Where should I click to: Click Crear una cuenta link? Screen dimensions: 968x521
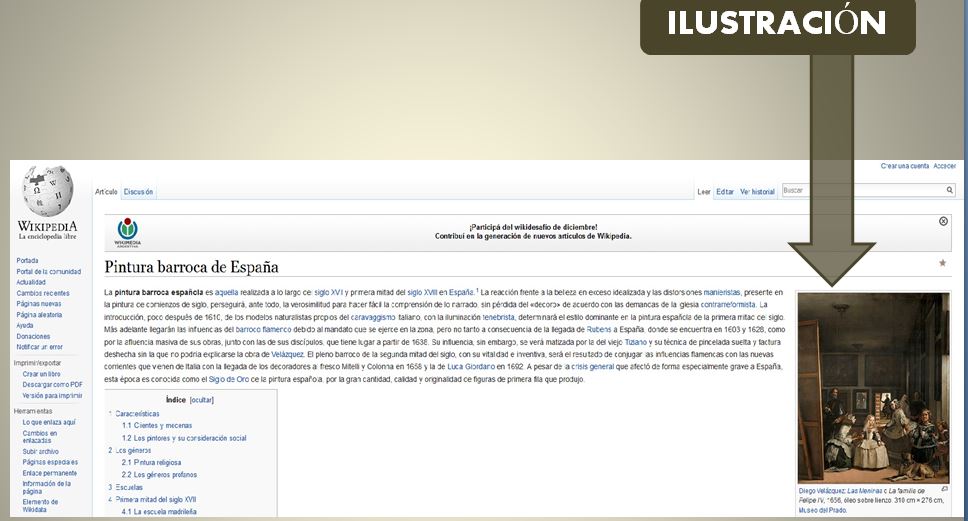coord(904,166)
